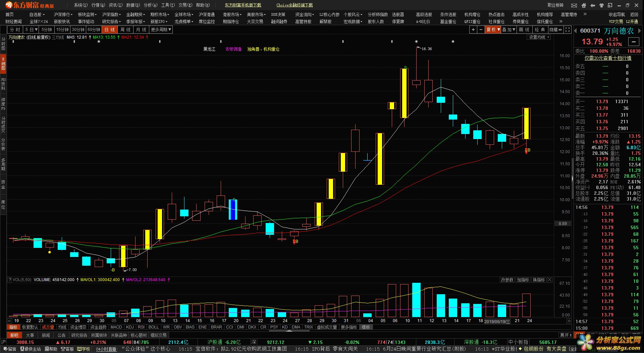Open 5日 period dropdown
This screenshot has width=644, height=353.
[x=31, y=30]
